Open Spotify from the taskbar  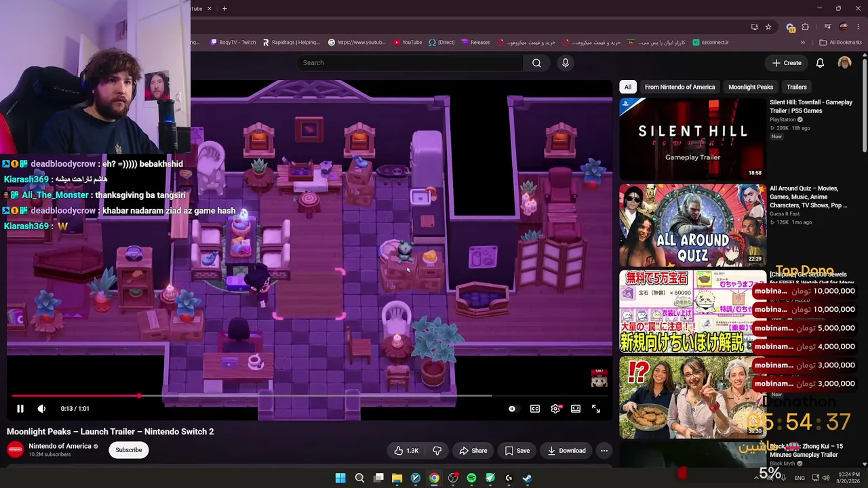[x=471, y=478]
